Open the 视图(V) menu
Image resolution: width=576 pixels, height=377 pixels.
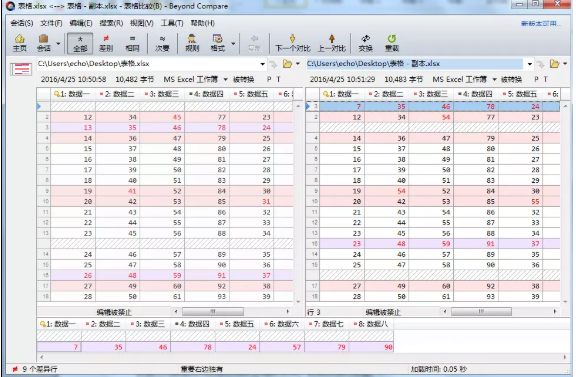click(141, 23)
